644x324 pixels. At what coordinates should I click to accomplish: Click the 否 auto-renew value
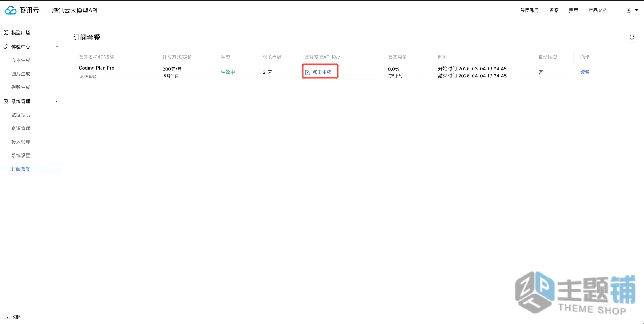(x=540, y=72)
